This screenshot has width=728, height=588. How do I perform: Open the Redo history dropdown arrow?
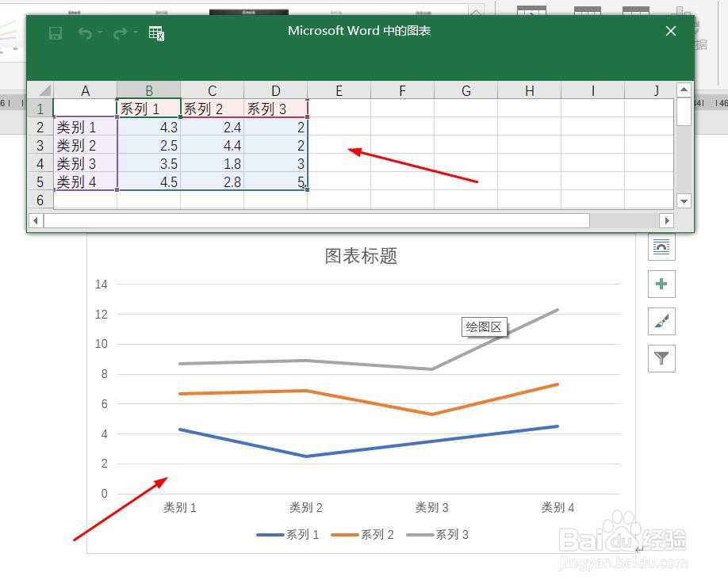pyautogui.click(x=136, y=32)
